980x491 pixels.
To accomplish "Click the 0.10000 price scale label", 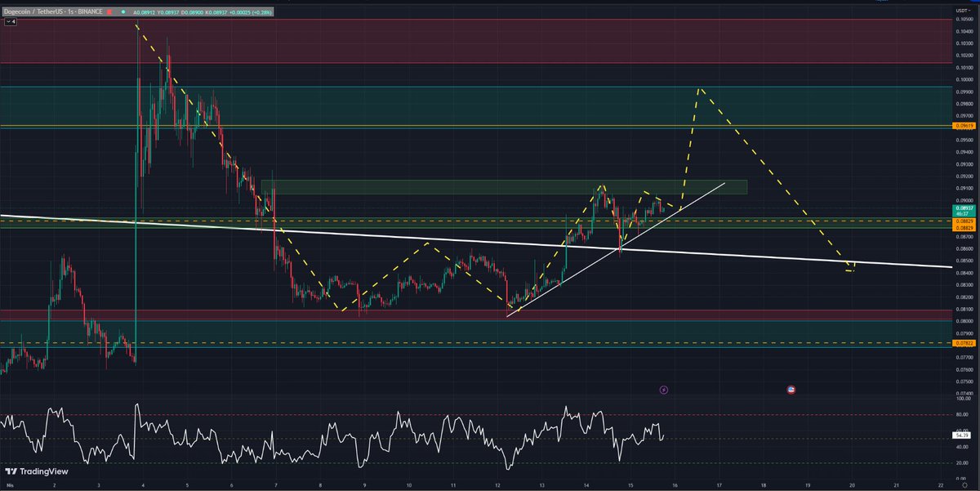I will tap(963, 79).
